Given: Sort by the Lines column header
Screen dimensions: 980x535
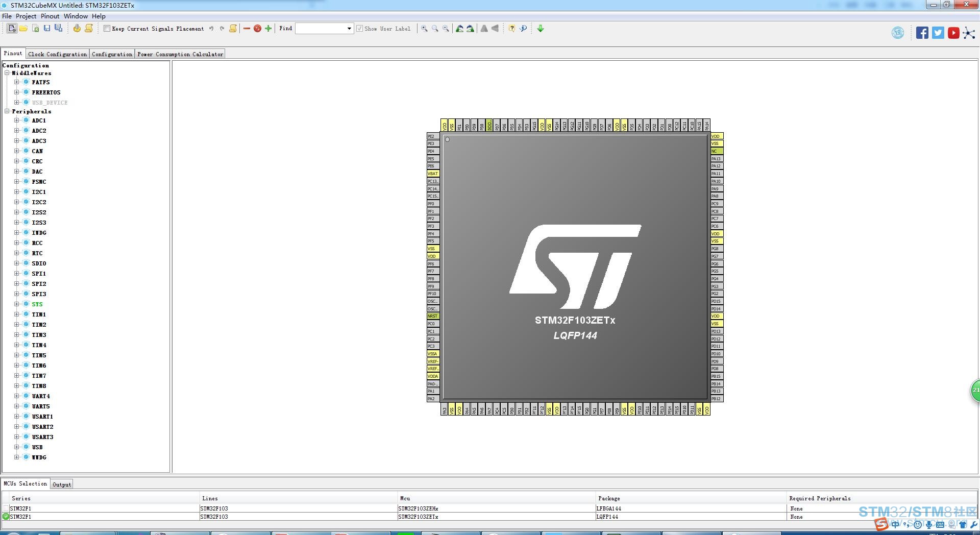Looking at the screenshot, I should [x=299, y=498].
